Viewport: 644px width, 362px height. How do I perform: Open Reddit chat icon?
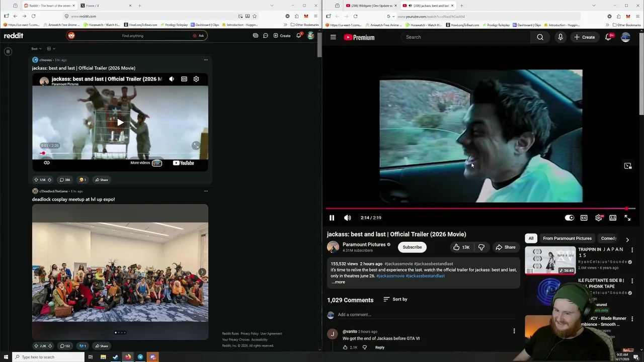click(x=266, y=36)
